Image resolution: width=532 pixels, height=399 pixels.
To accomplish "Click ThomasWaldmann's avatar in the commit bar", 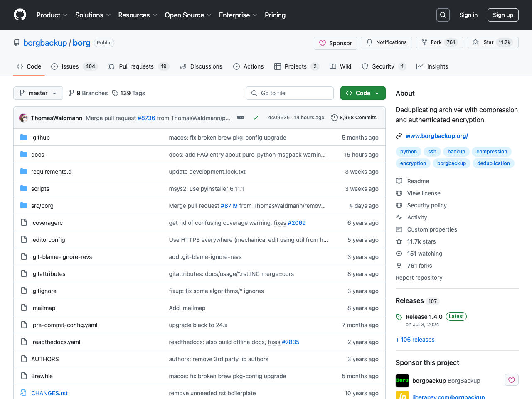I will coord(23,118).
